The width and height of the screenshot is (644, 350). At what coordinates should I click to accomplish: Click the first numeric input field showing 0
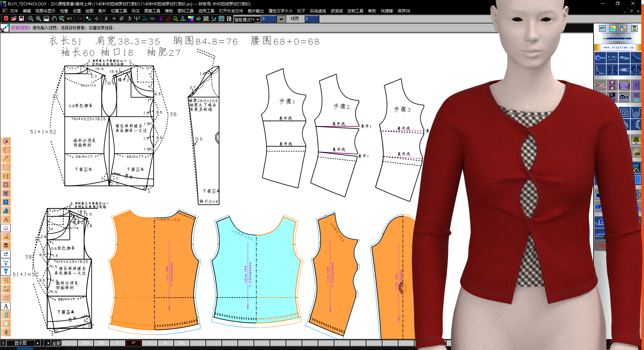click(269, 19)
